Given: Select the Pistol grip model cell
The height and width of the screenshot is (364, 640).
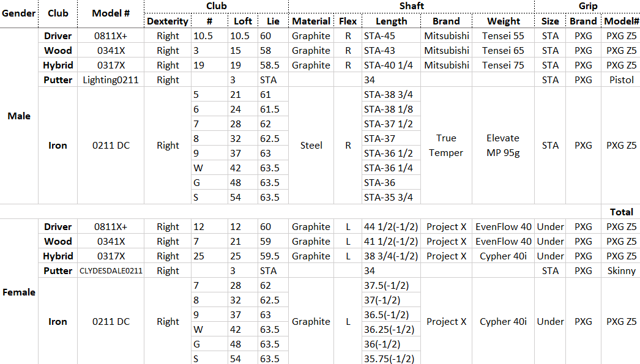Looking at the screenshot, I should pos(621,80).
